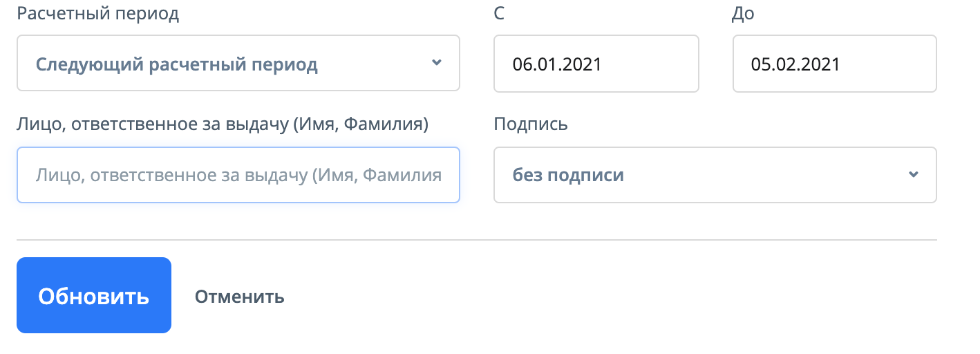Open the Следующий расчетный период combo box
This screenshot has height=354, width=980.
coord(238,64)
